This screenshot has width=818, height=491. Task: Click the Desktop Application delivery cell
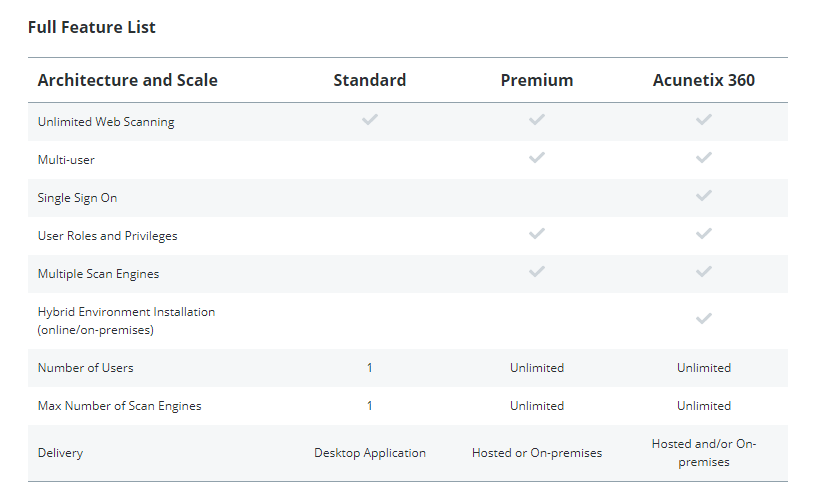(x=370, y=453)
